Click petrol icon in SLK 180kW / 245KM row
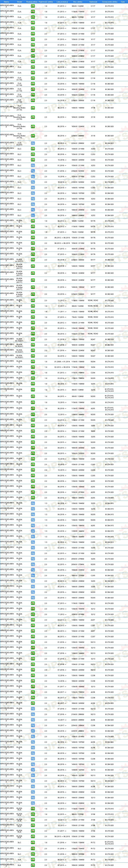This screenshot has height=868, width=128. coord(33,865)
